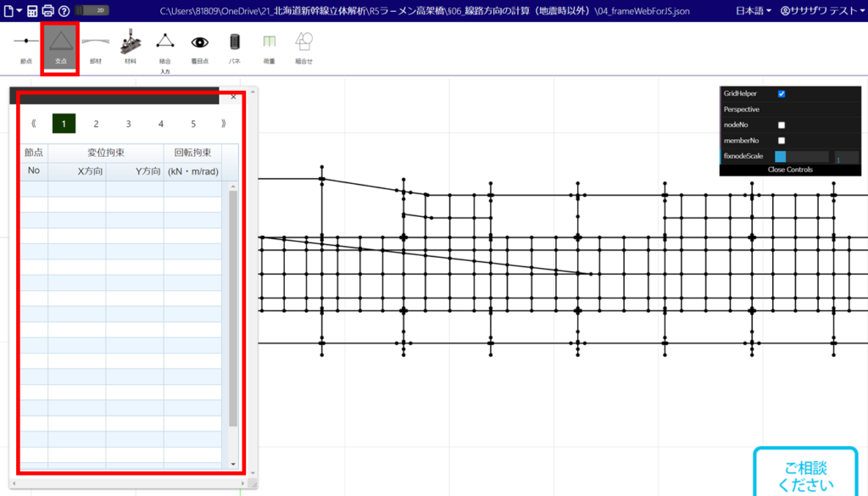
Task: Click the 変位拘束 header cell
Action: 106,153
